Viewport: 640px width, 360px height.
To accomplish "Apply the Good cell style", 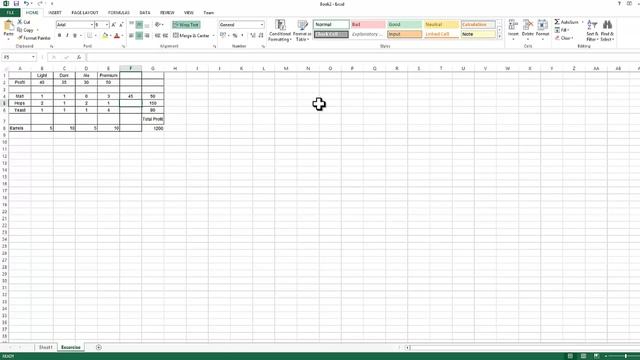I will point(404,25).
